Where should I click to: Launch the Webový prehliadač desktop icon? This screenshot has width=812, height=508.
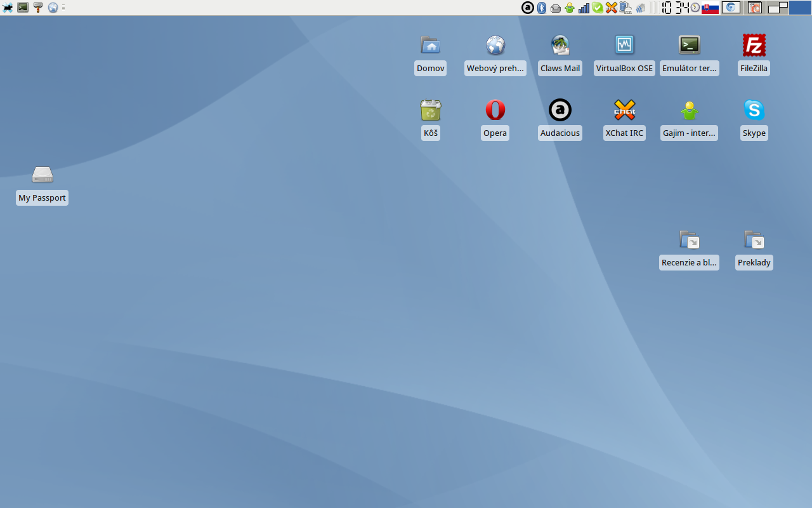coord(495,45)
